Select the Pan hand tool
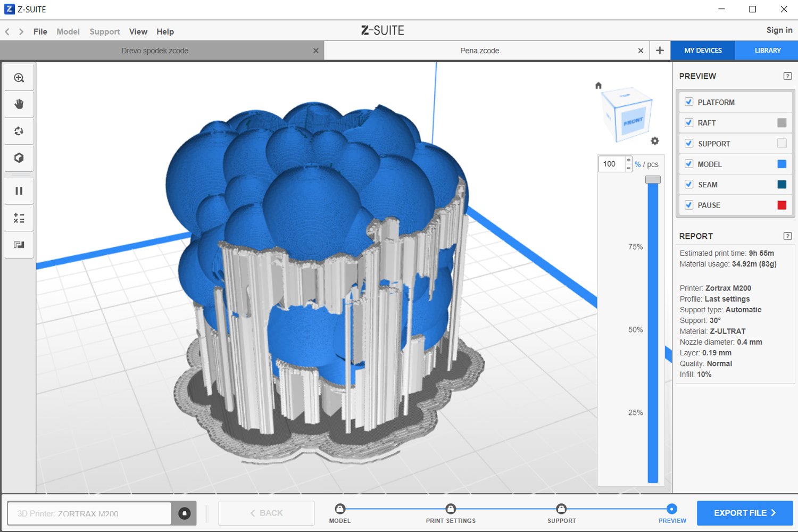 coord(19,104)
